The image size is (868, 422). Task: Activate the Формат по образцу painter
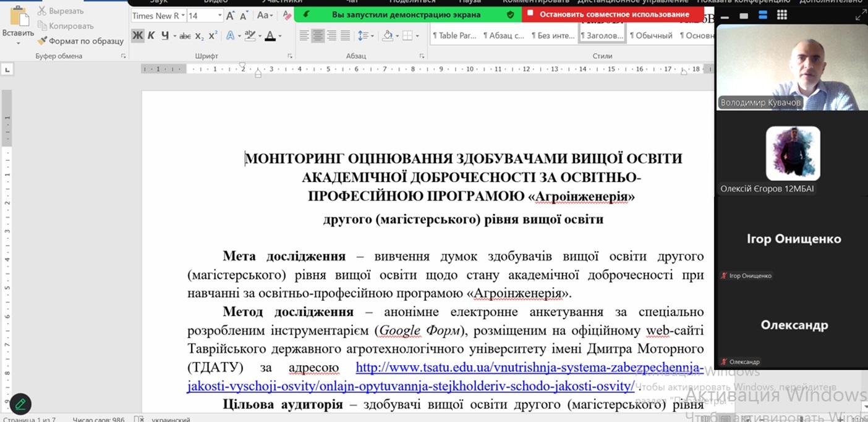tap(80, 41)
